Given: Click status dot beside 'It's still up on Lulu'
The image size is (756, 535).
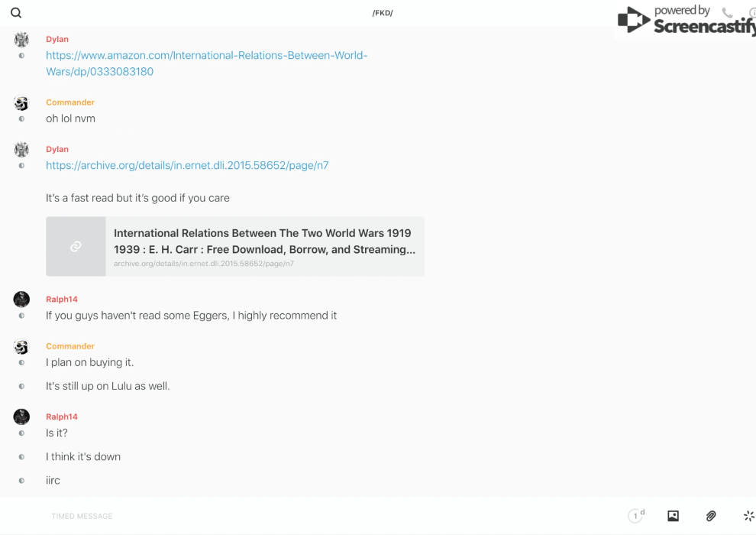Looking at the screenshot, I should [x=21, y=387].
